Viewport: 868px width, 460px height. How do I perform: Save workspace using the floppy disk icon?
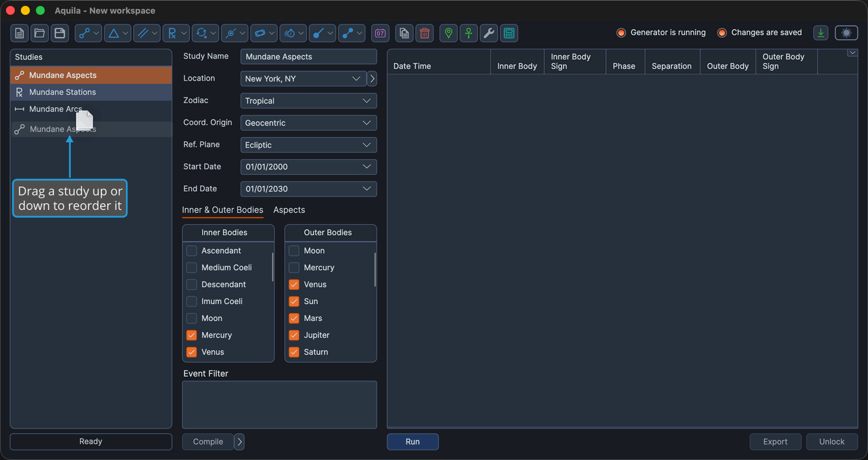(60, 33)
